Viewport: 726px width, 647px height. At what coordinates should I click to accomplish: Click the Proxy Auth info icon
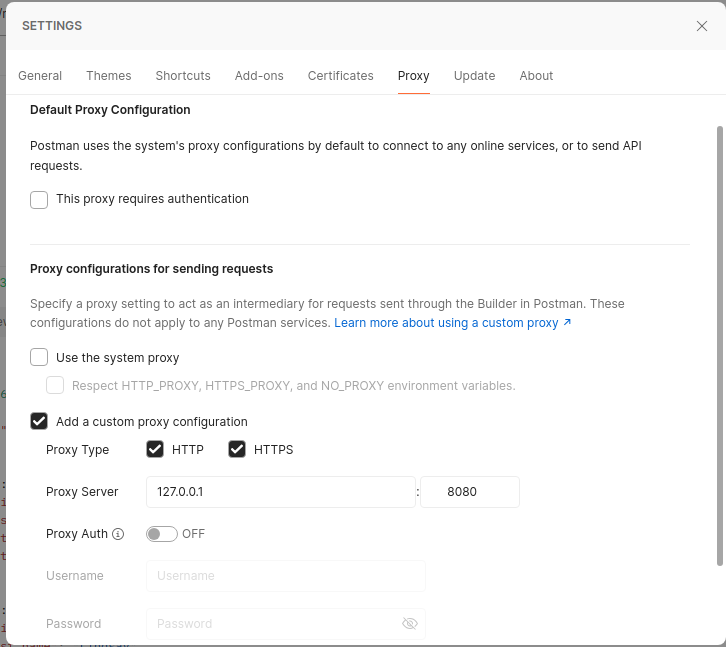[x=118, y=534]
